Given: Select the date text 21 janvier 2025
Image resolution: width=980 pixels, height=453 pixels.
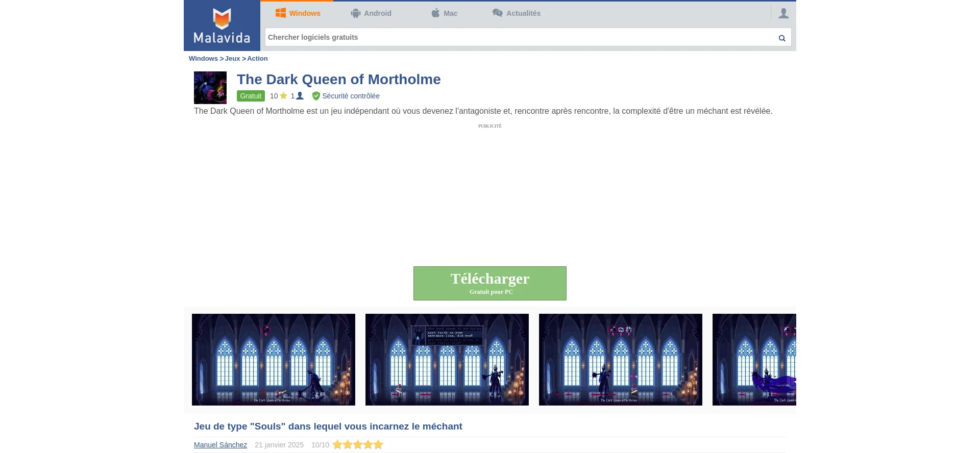Looking at the screenshot, I should coord(279,445).
